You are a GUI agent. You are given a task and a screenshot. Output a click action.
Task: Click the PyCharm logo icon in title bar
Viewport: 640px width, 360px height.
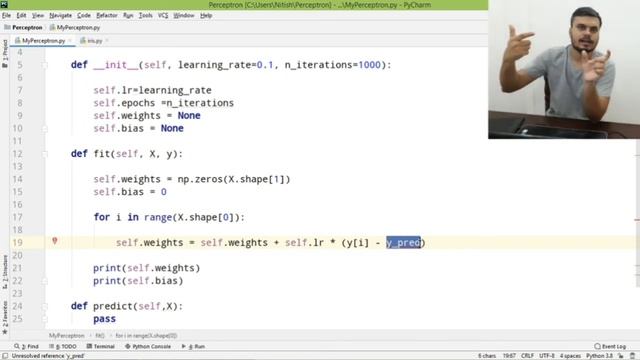(x=4, y=4)
